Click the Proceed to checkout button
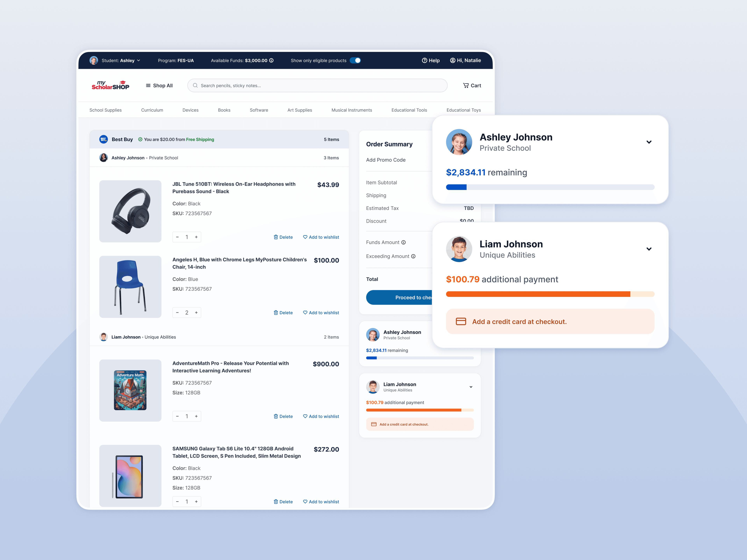The width and height of the screenshot is (747, 560). coord(400,297)
